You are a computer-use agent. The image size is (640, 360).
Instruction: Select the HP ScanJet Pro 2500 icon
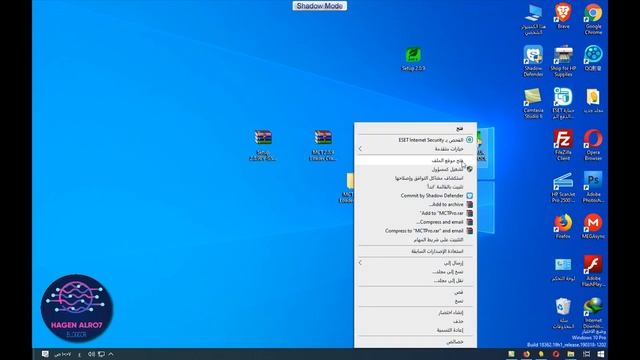563,187
